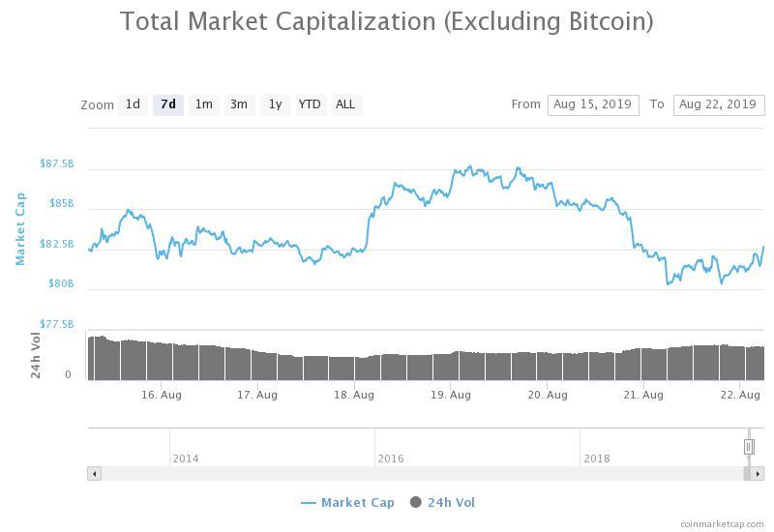
Task: Open coinmarketcap.com credit link
Action: [721, 523]
